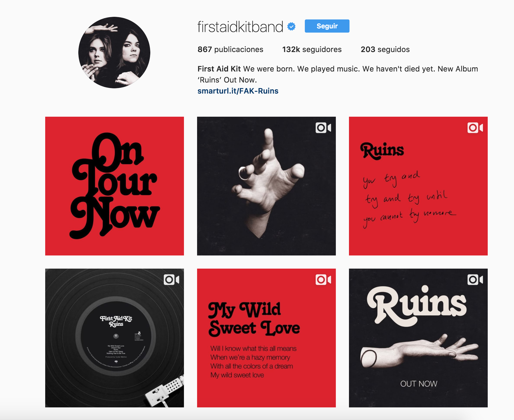Open the Ruins handwritten lyrics post
The height and width of the screenshot is (420, 514).
point(418,186)
